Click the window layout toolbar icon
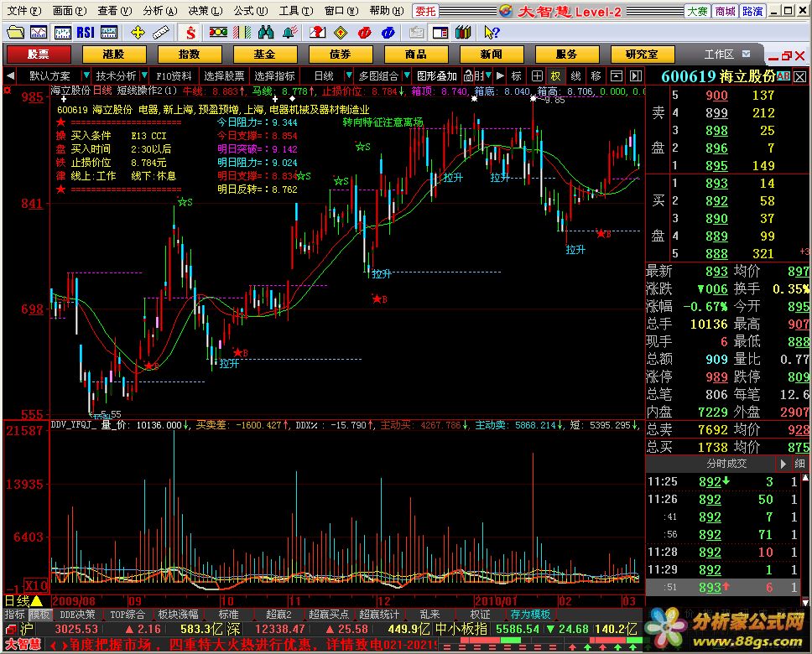 click(x=440, y=34)
